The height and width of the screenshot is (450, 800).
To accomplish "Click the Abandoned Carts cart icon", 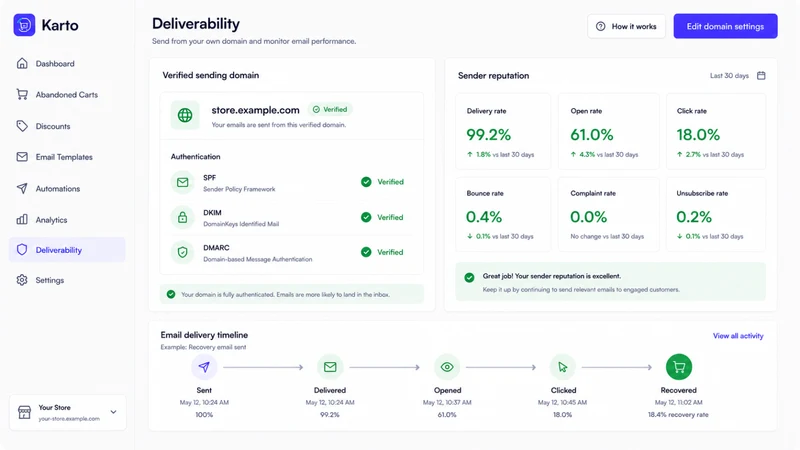I will click(x=22, y=94).
